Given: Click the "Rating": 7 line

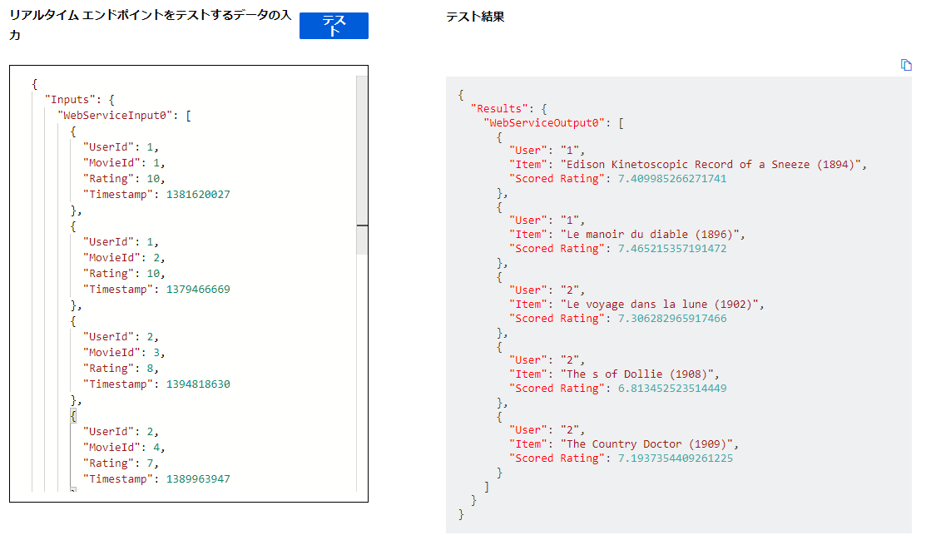Looking at the screenshot, I should point(121,463).
